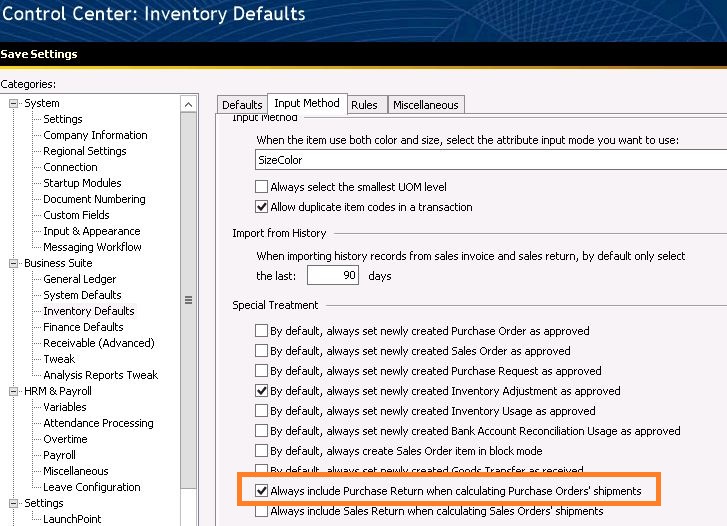Collapse the System tree node

click(14, 103)
